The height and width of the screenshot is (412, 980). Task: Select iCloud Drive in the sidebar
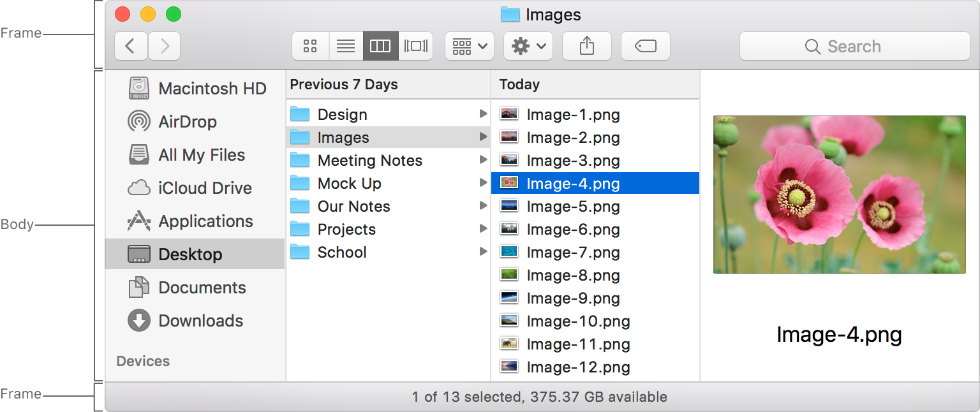pyautogui.click(x=204, y=188)
